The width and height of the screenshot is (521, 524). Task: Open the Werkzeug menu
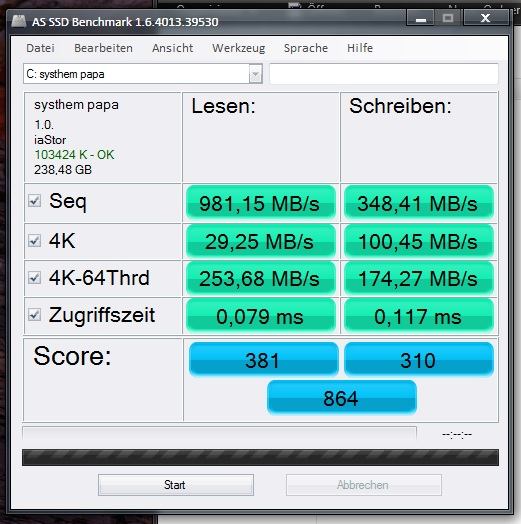(x=239, y=48)
